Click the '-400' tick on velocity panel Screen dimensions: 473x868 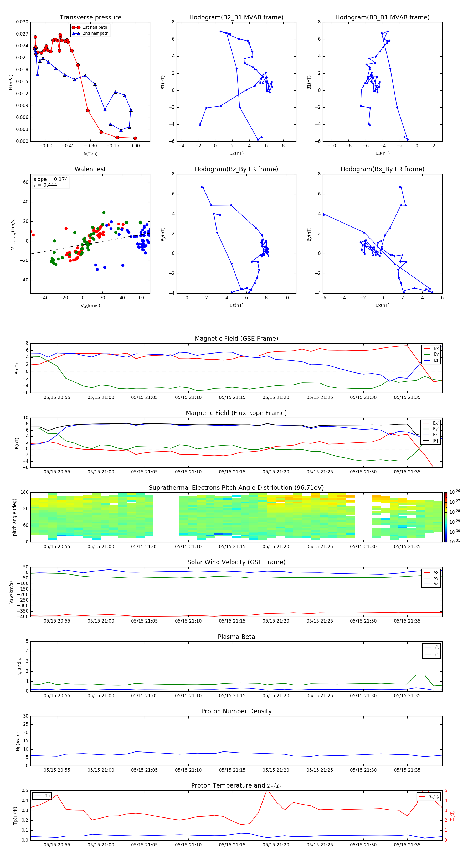pos(23,617)
